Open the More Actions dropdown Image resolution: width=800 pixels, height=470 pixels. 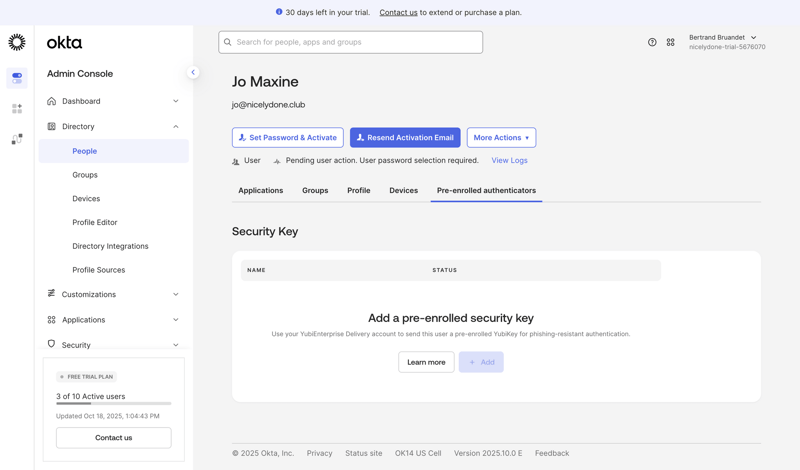502,138
